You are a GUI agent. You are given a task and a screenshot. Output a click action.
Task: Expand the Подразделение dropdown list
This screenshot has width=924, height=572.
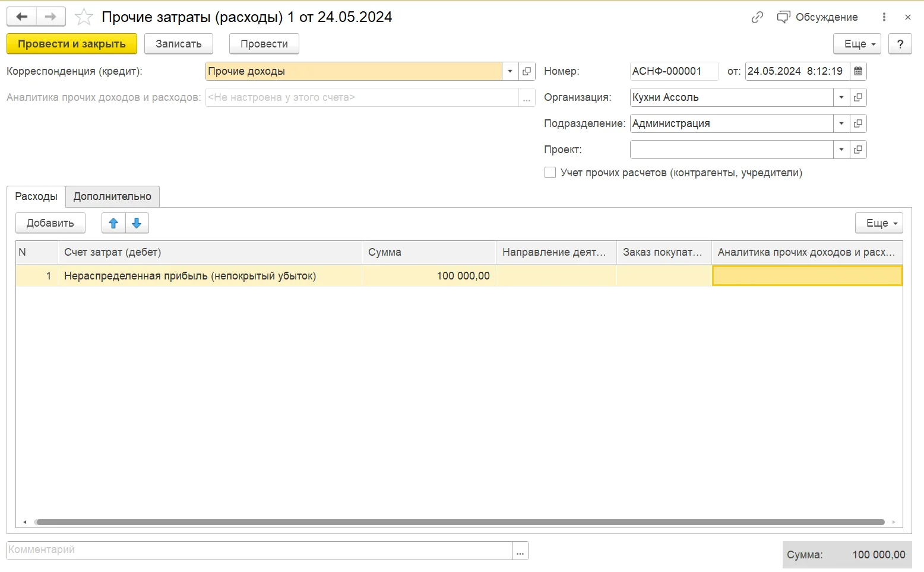tap(841, 123)
